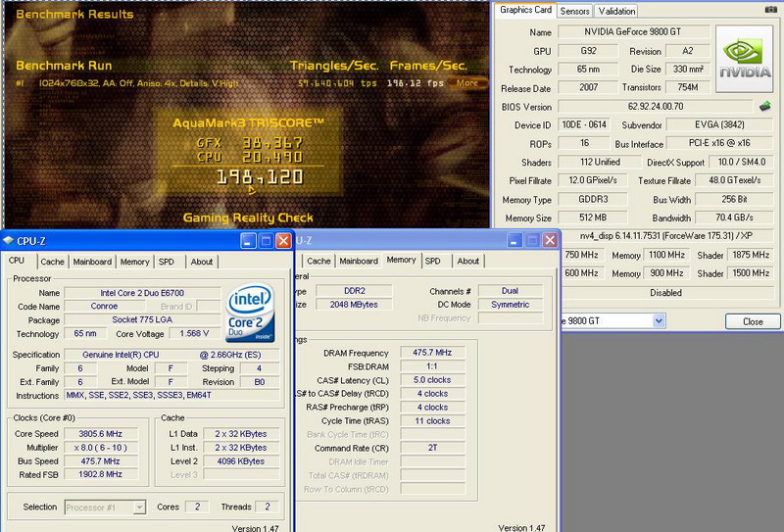Click the Bandwidth field 70.4 GB/s
The image size is (784, 532).
coord(734,218)
